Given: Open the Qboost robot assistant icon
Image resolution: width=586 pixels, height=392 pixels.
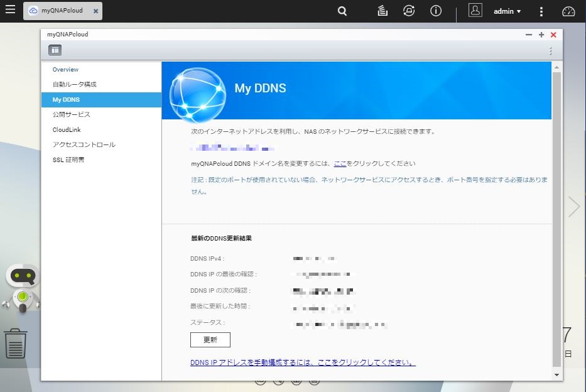Looking at the screenshot, I should click(23, 288).
